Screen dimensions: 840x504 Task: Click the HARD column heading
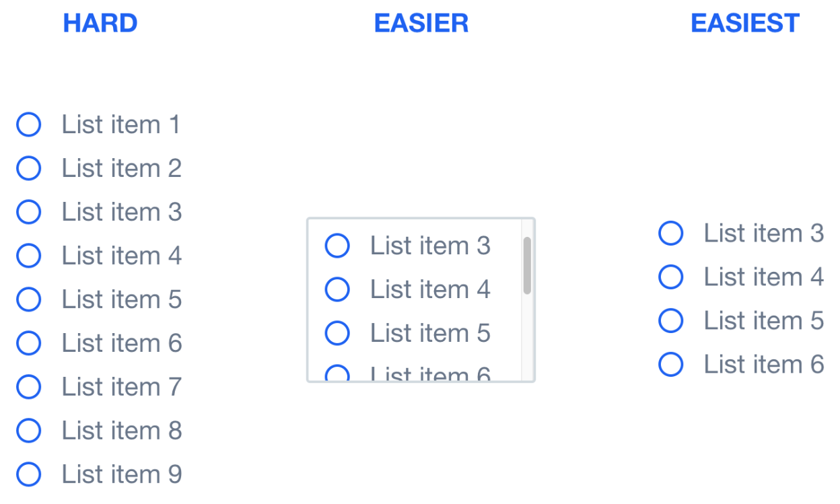point(100,23)
